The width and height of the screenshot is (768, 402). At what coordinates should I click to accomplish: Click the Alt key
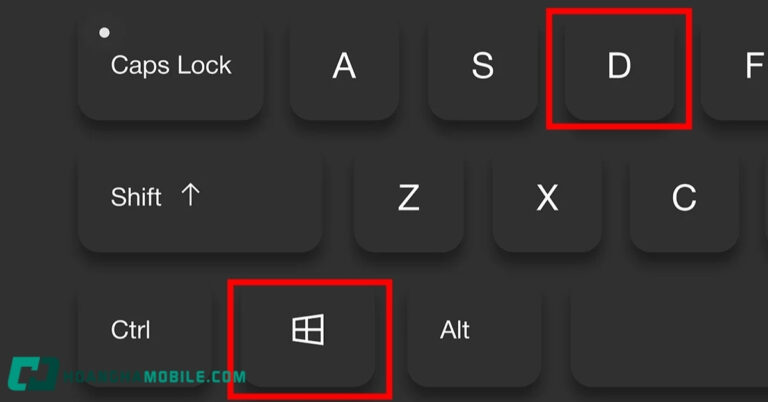point(474,333)
